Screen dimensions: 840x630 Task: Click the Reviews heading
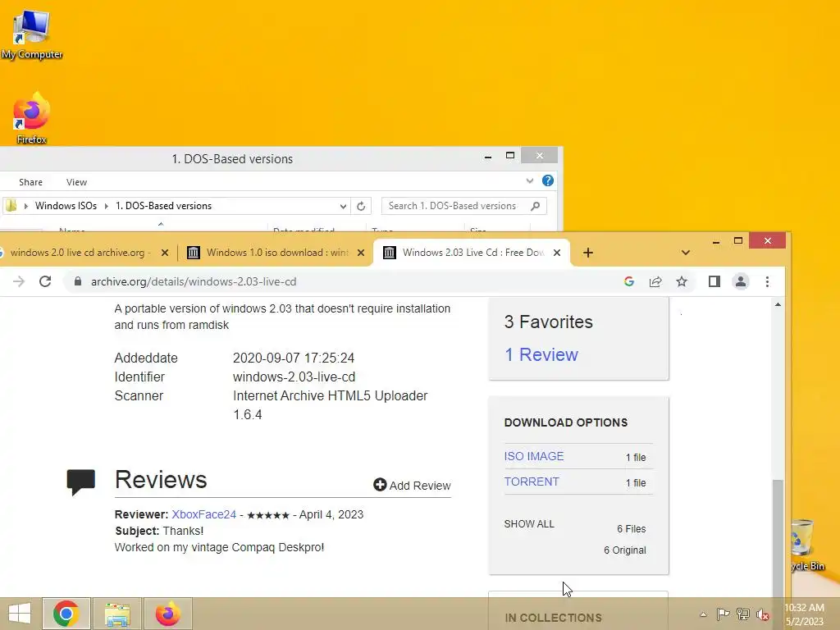(x=161, y=479)
